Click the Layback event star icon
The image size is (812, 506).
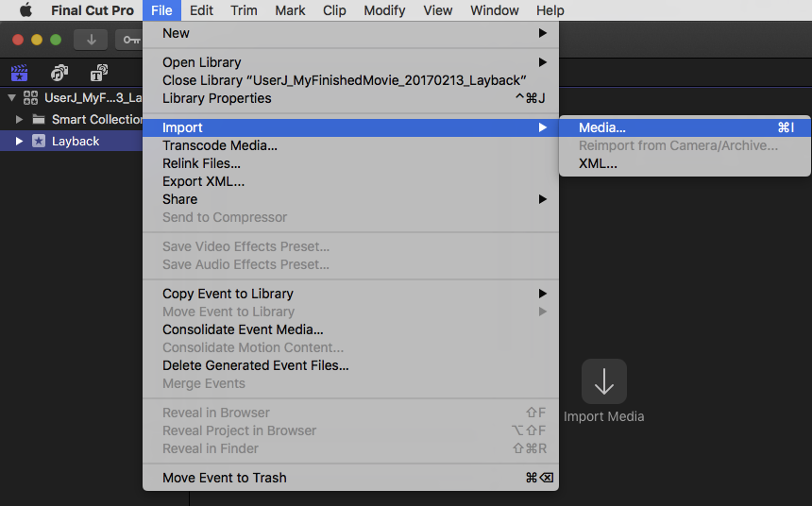(x=39, y=141)
